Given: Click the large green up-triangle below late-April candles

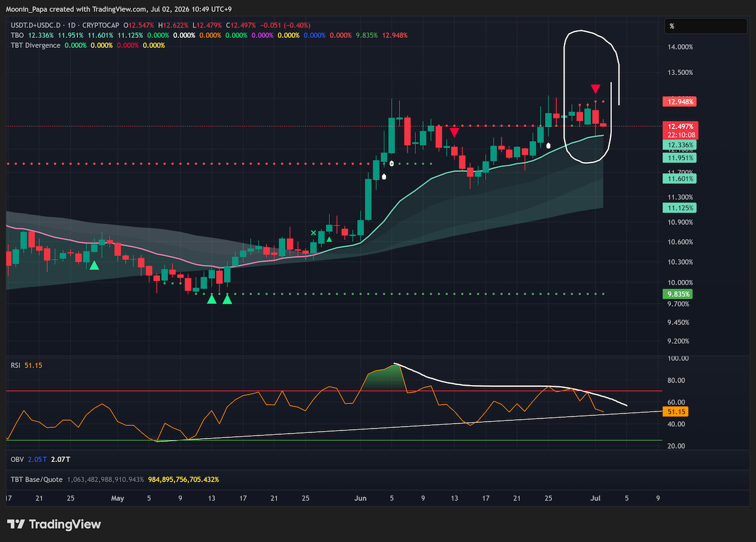Looking at the screenshot, I should [94, 266].
